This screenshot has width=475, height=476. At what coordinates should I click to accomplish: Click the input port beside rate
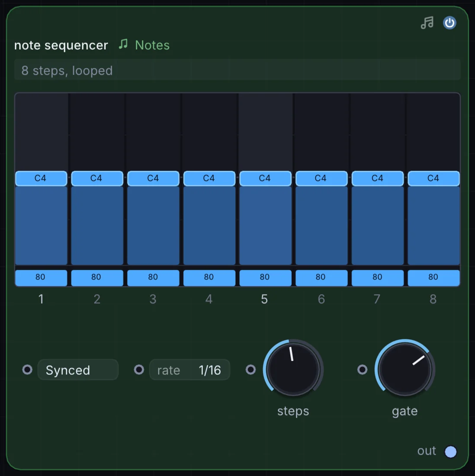pos(139,370)
